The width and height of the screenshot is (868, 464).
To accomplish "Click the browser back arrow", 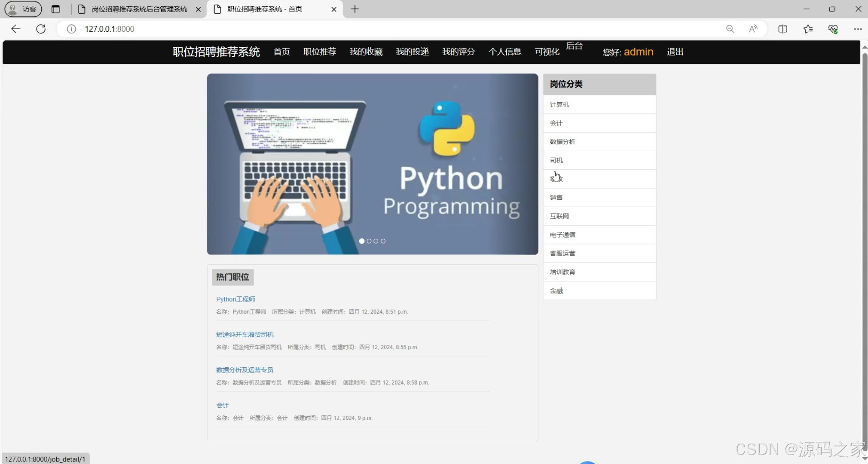I will coord(15,29).
